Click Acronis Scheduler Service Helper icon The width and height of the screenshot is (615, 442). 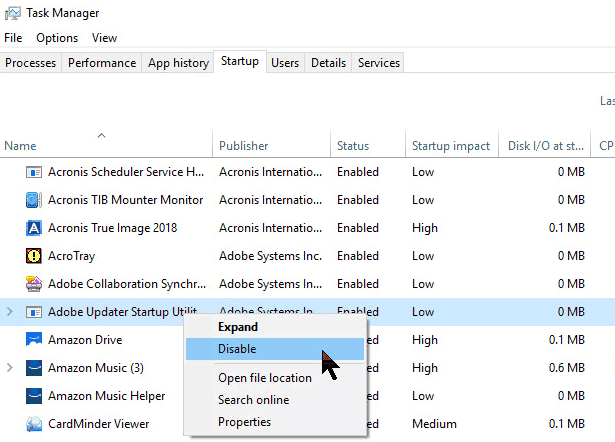coord(34,172)
